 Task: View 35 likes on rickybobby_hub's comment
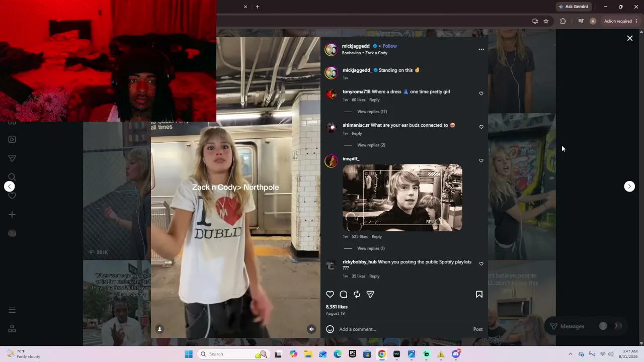pos(358,277)
